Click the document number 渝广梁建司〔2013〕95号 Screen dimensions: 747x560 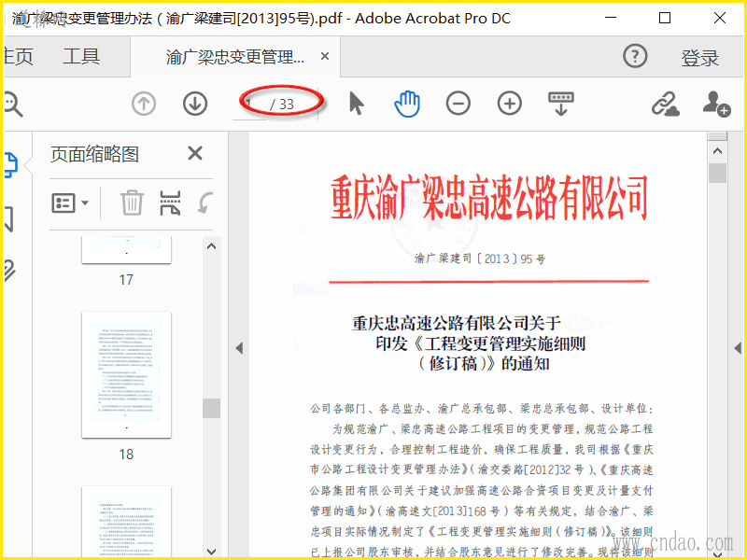pyautogui.click(x=480, y=259)
